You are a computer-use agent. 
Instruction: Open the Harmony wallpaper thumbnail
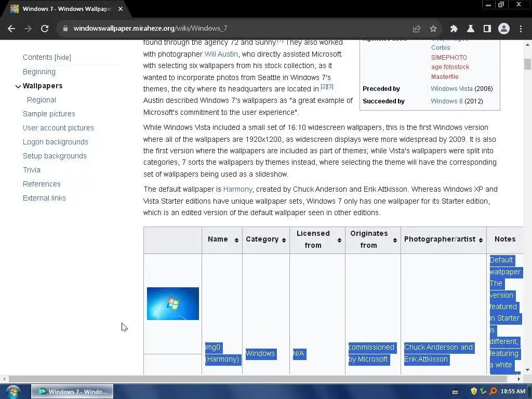click(x=173, y=303)
